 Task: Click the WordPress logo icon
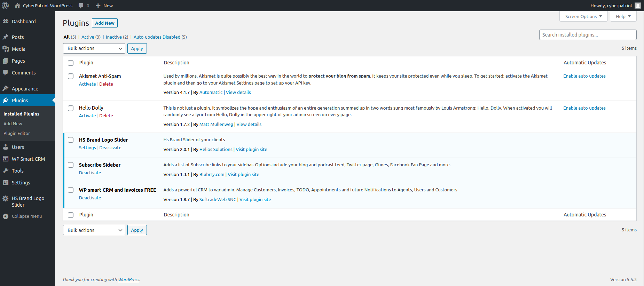coord(6,6)
